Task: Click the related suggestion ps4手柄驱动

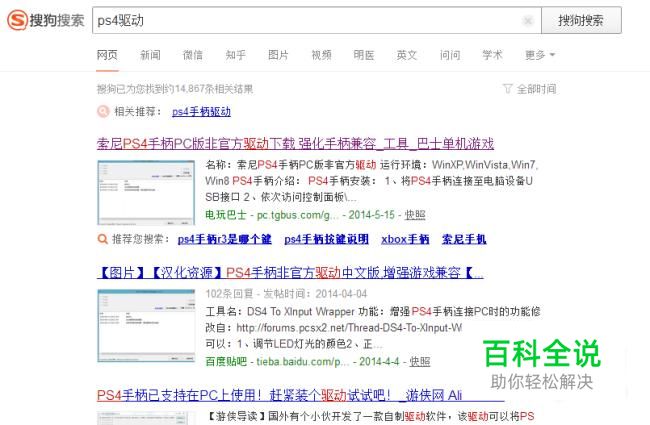Action: (201, 112)
